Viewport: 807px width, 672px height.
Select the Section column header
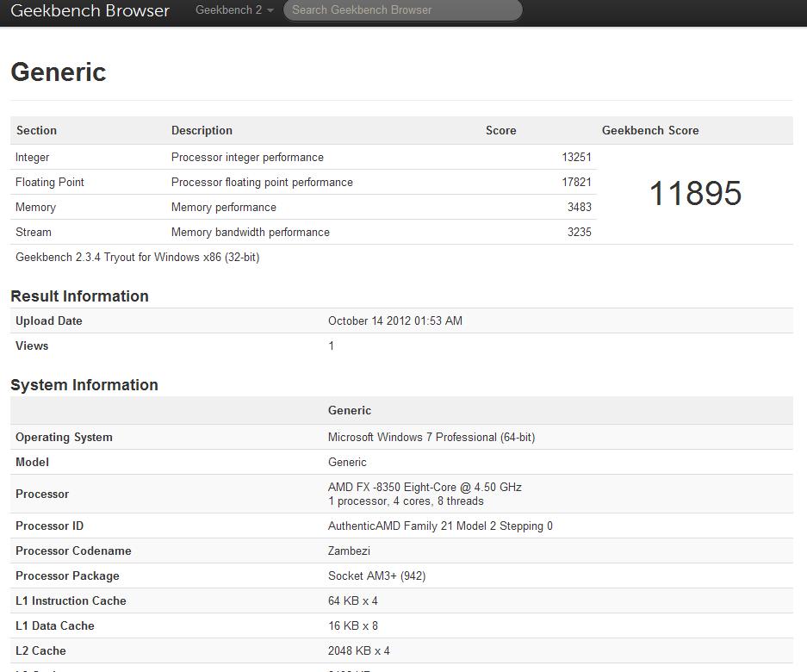coord(36,131)
